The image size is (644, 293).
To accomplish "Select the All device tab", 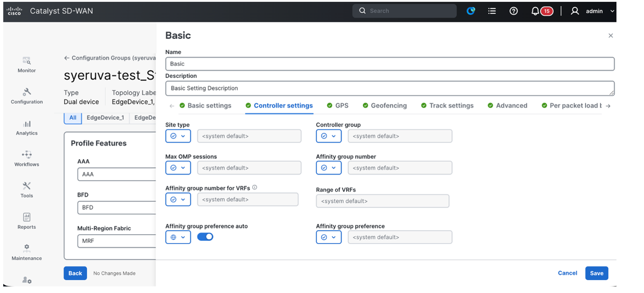I will [73, 118].
